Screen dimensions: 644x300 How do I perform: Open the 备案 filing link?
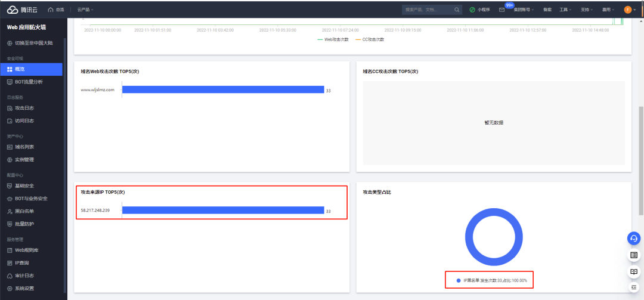[x=547, y=10]
